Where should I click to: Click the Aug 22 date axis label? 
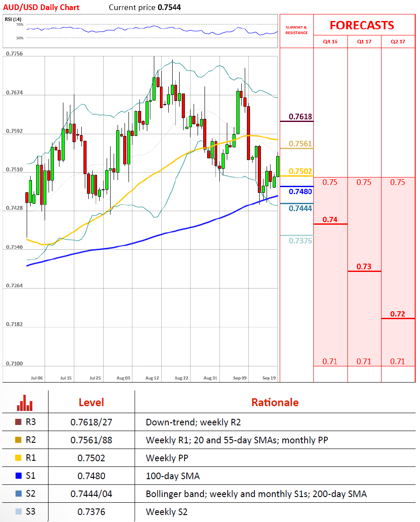click(x=181, y=378)
